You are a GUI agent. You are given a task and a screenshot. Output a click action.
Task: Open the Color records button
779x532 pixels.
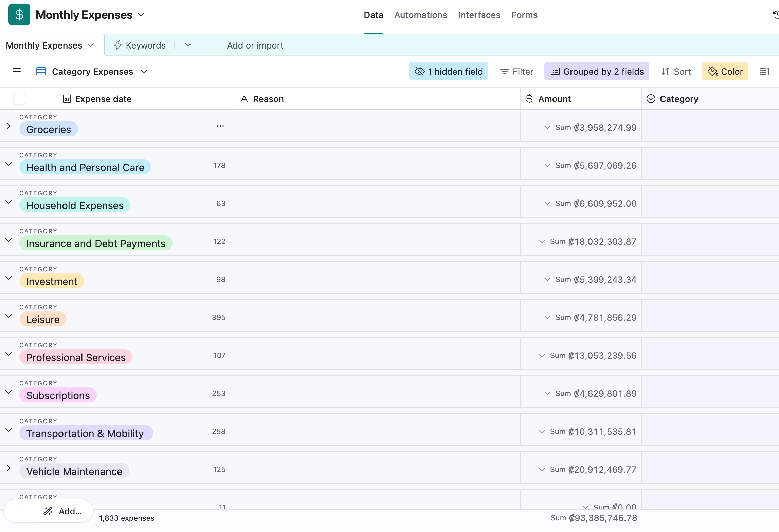tap(725, 71)
